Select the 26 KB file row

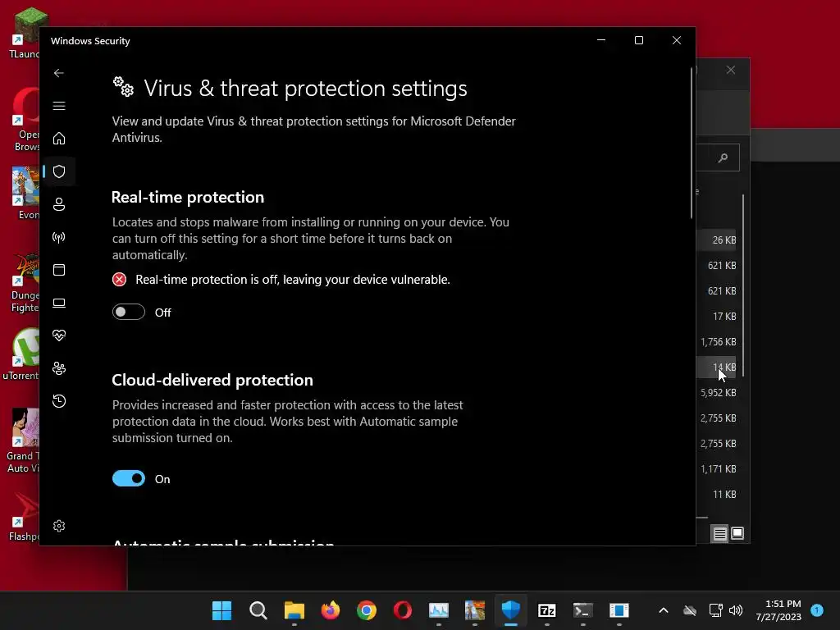point(717,240)
